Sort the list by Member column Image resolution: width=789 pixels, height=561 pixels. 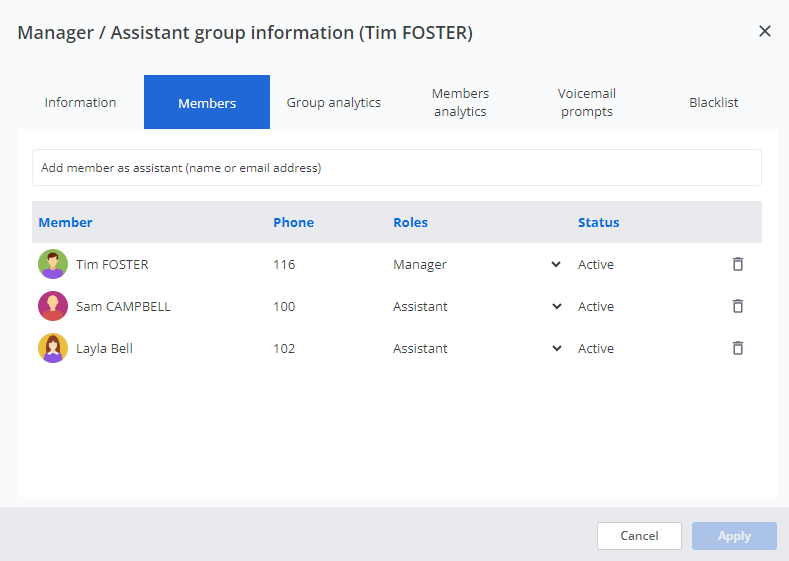coord(66,223)
